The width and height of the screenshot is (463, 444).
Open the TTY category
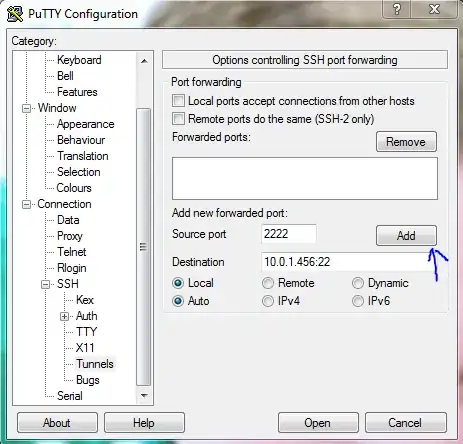point(86,332)
